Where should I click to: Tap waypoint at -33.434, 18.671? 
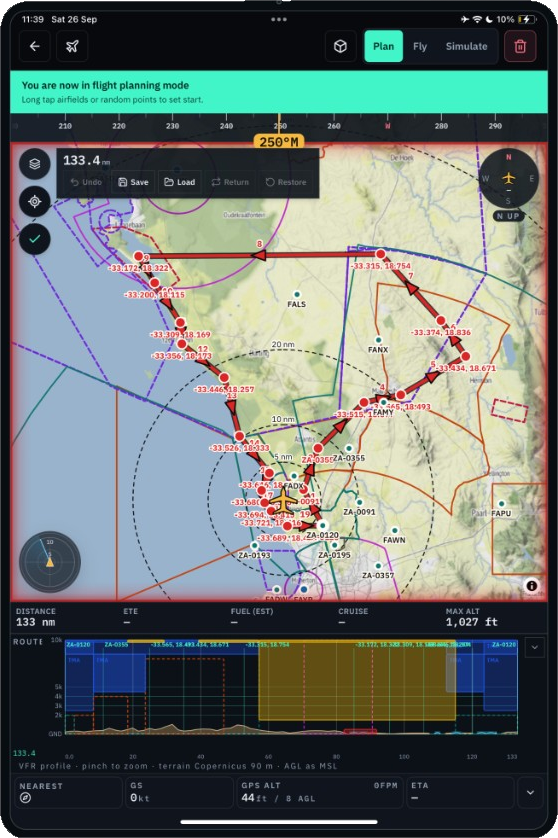pyautogui.click(x=466, y=356)
